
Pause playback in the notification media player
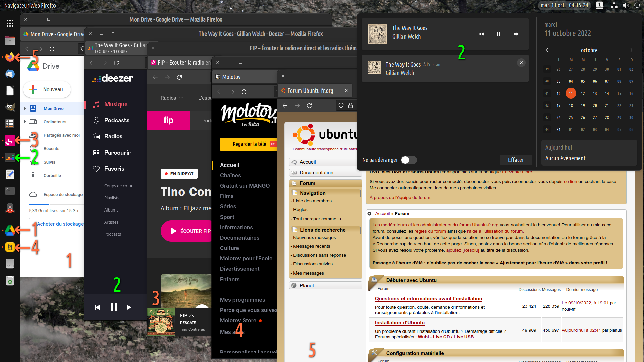pyautogui.click(x=499, y=34)
